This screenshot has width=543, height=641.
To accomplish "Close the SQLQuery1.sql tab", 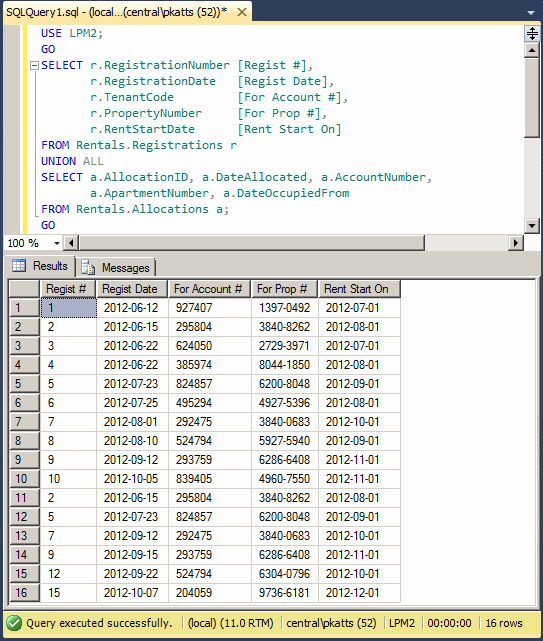I will point(242,12).
